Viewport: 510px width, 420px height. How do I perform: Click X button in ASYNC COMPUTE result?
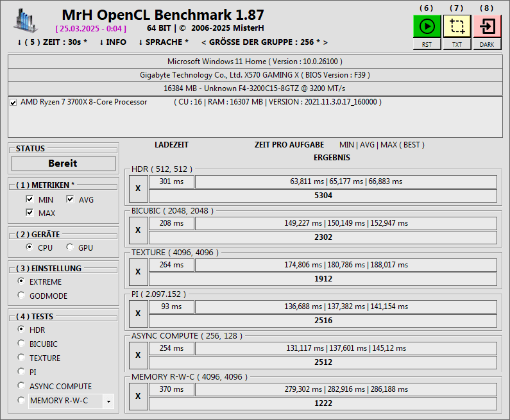138,355
